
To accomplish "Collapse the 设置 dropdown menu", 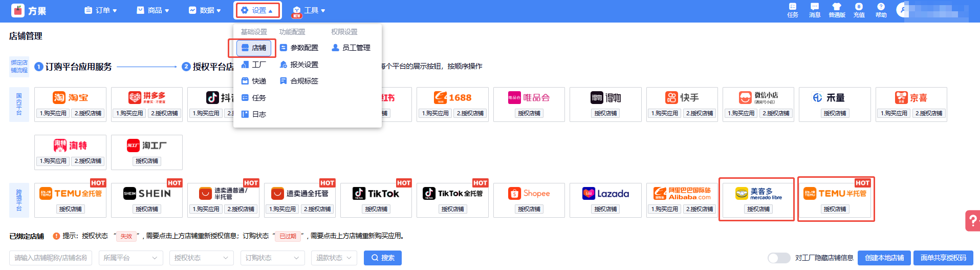I will click(257, 10).
